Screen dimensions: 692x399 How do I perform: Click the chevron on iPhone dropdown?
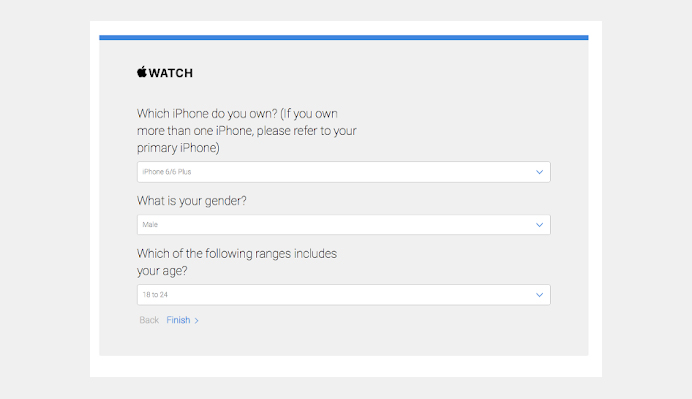(539, 172)
